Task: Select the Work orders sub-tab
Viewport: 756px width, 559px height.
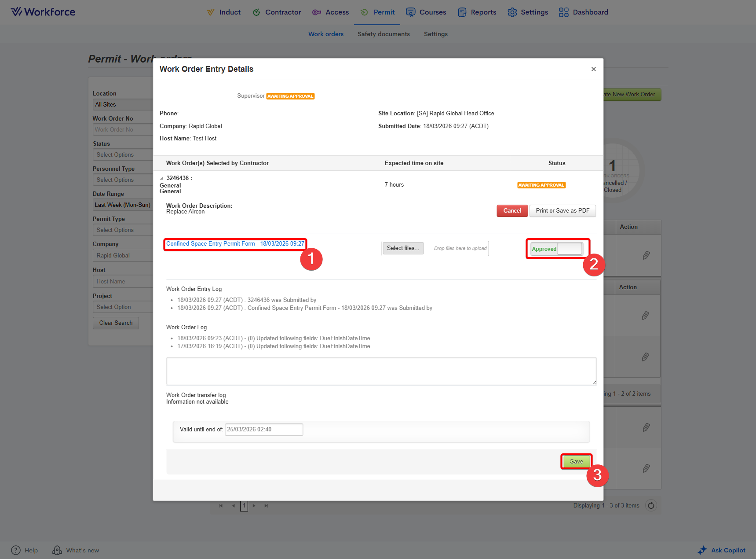Action: [325, 34]
